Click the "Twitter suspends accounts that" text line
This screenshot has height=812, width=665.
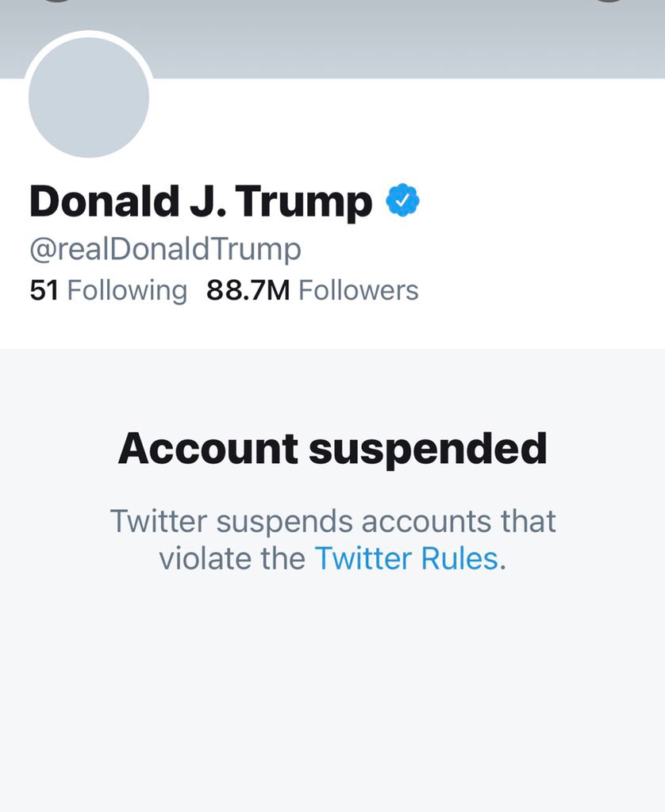click(x=332, y=522)
